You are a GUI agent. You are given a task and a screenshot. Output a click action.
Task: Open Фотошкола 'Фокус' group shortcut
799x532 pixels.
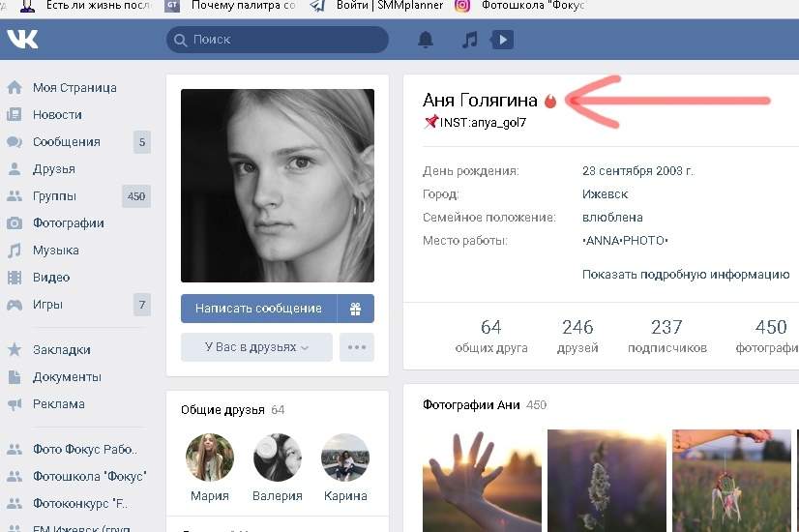click(89, 476)
